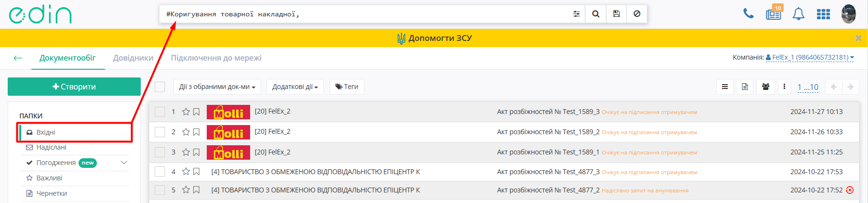The image size is (868, 203).
Task: Open the group users icon
Action: point(765,87)
